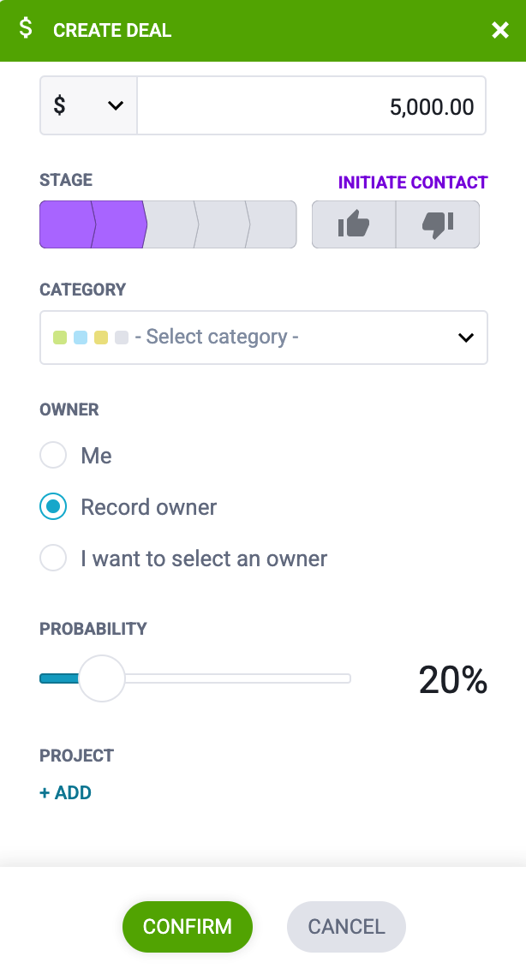Choose the "Me" owner option
This screenshot has width=526, height=980.
point(53,456)
